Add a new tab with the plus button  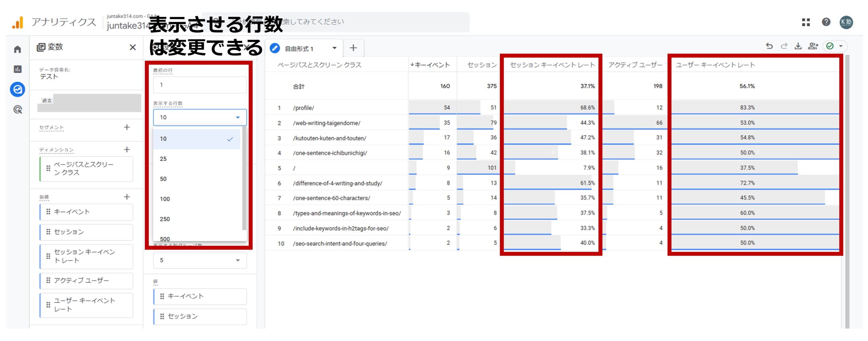tap(353, 47)
